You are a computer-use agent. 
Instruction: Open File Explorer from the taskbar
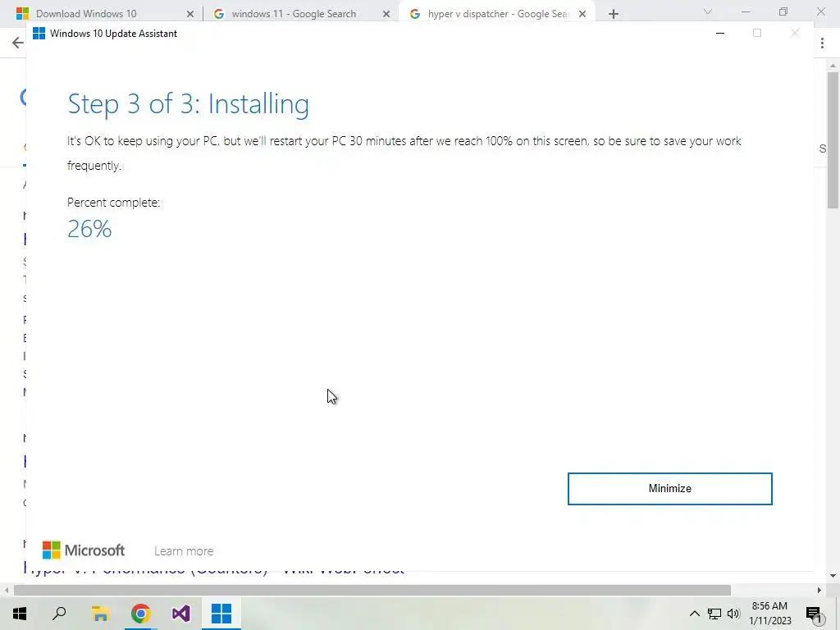100,613
